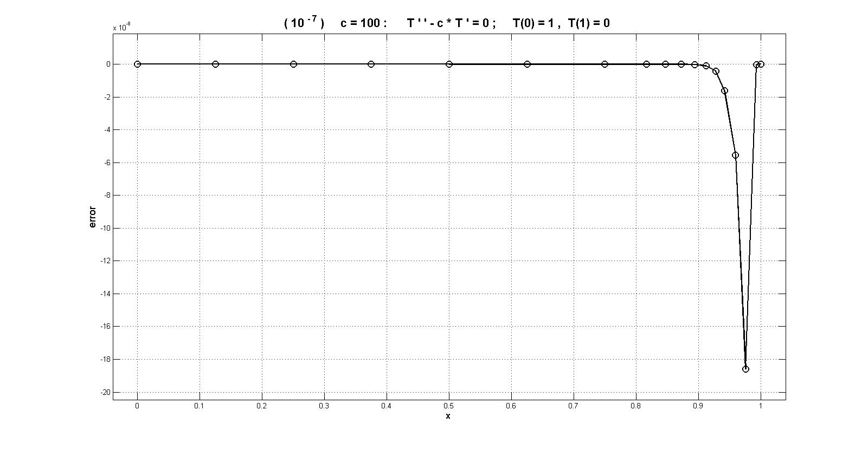Click the data marker at x = 0.75

coord(605,64)
